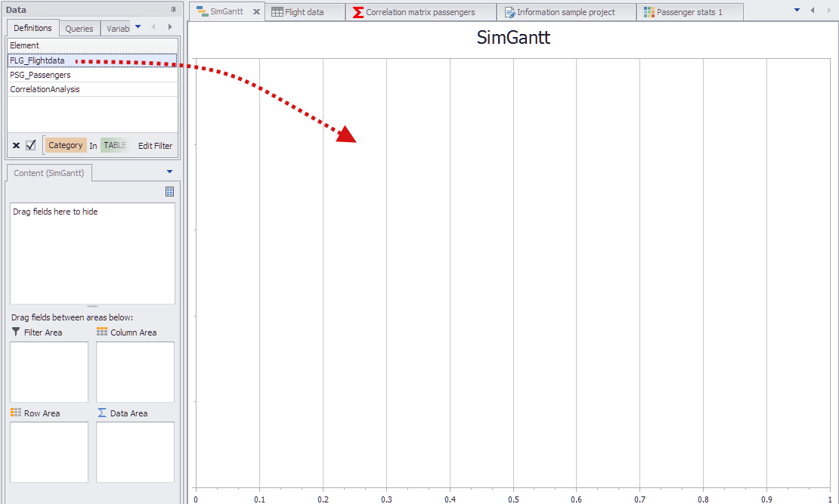Open the Content (SimGantt) dropdown
The width and height of the screenshot is (839, 504).
point(169,172)
